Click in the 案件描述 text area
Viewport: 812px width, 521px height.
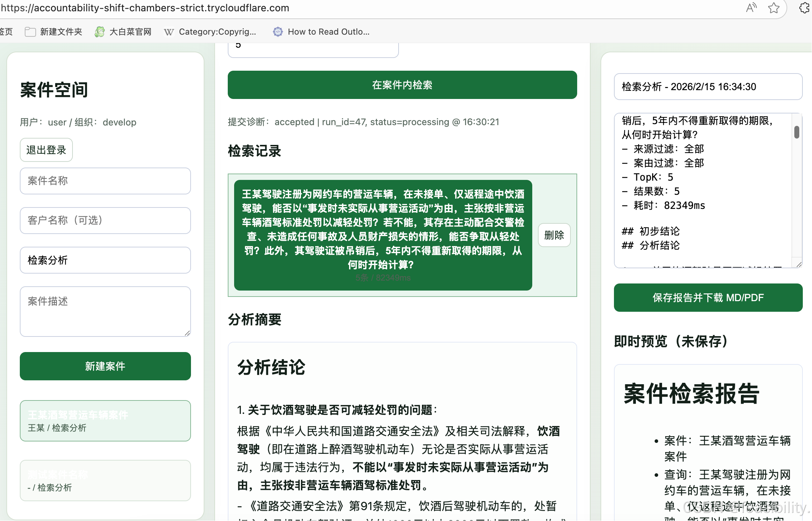(105, 311)
